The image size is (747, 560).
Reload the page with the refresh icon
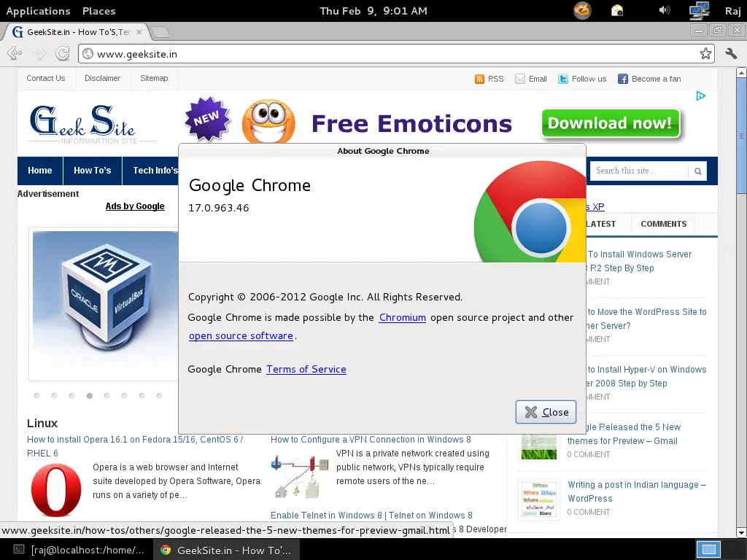pos(63,53)
